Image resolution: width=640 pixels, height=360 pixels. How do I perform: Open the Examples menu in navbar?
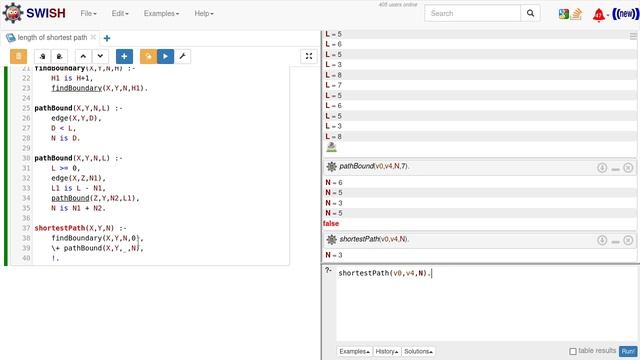161,13
